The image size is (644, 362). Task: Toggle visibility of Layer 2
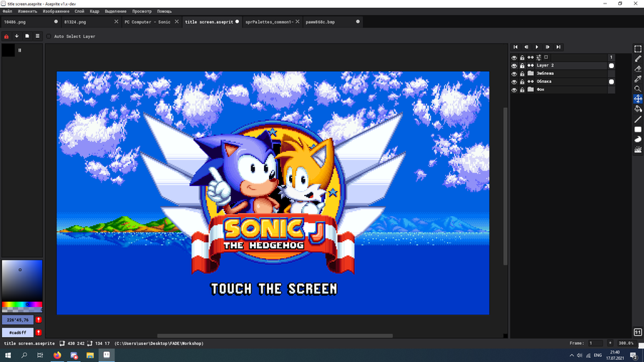(x=514, y=66)
